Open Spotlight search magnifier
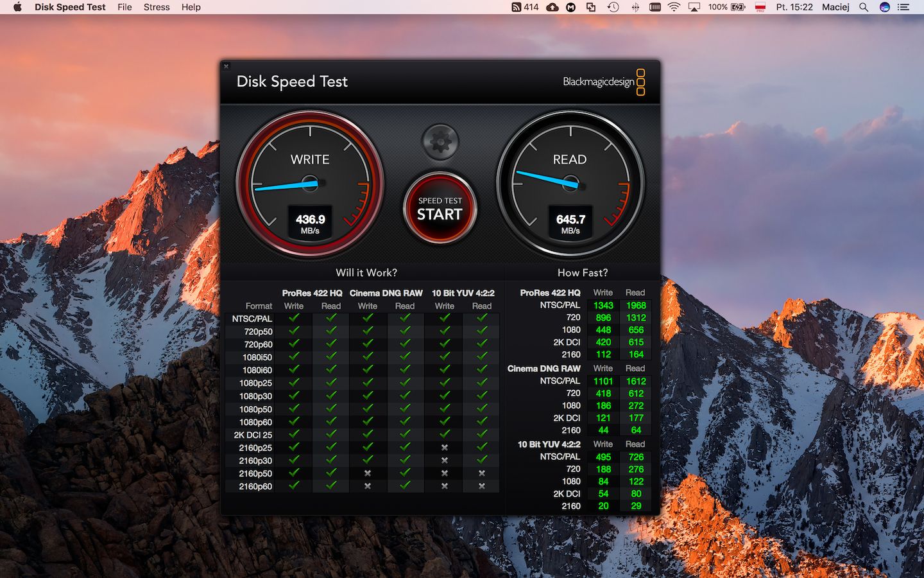Screen dimensions: 924x578 (864, 7)
